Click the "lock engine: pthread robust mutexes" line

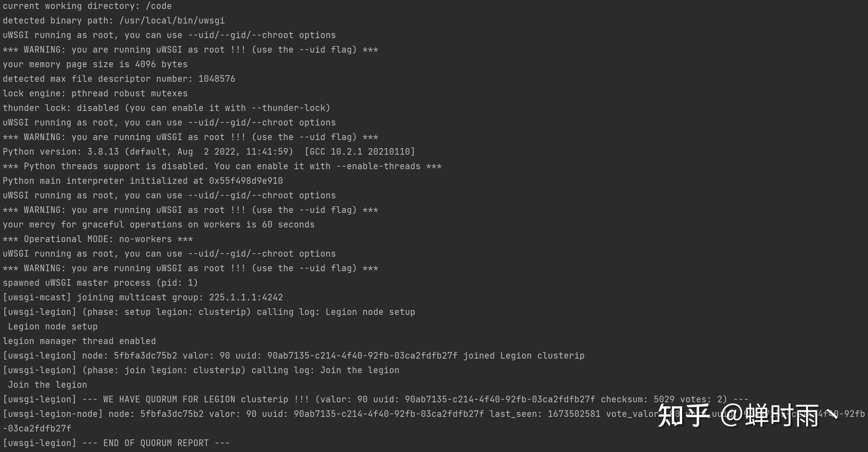coord(95,93)
